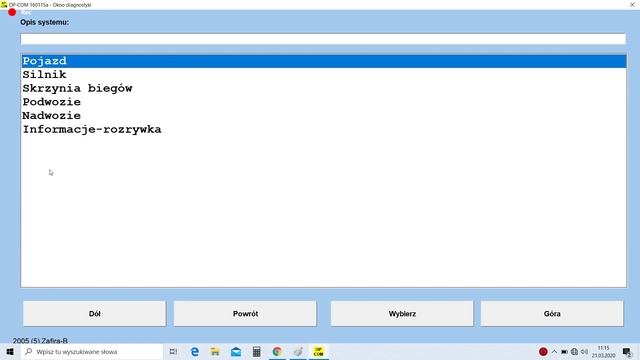
Task: Pick Nadwozie in the list
Action: (324, 116)
